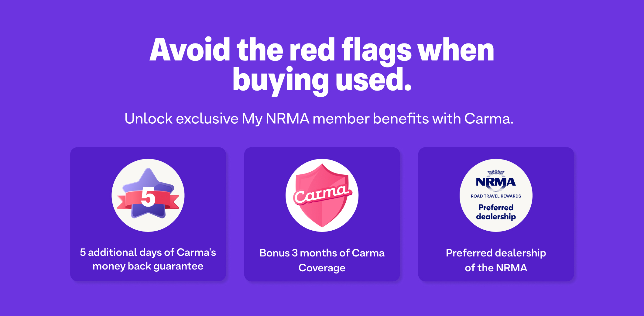
Task: Select the money back guarantee card background
Action: pos(148,214)
